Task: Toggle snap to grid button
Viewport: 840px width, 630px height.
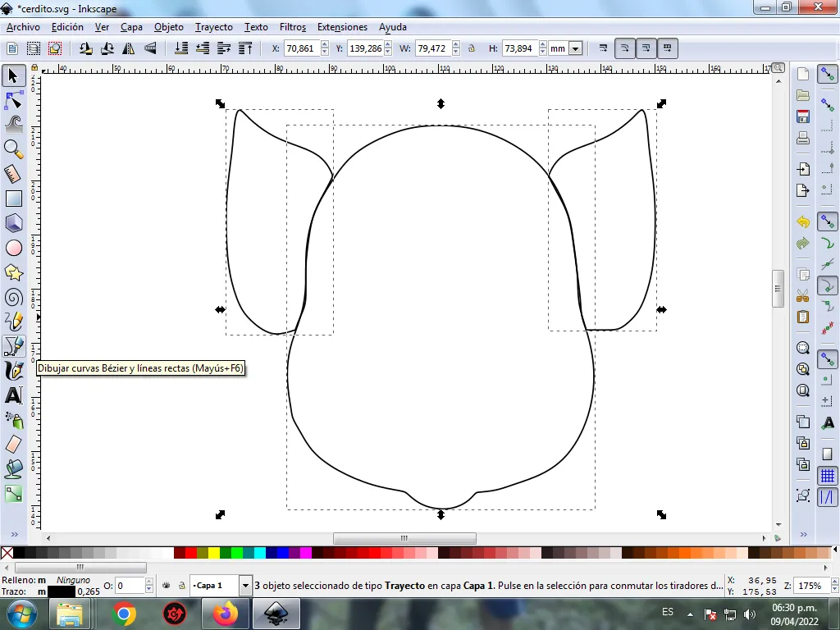Action: pos(828,476)
